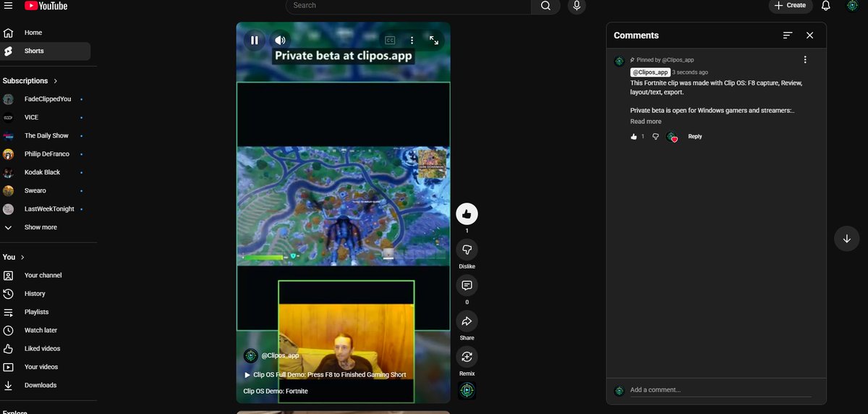The image size is (868, 414).
Task: Open the sound thumbnail below Remix
Action: tap(467, 390)
